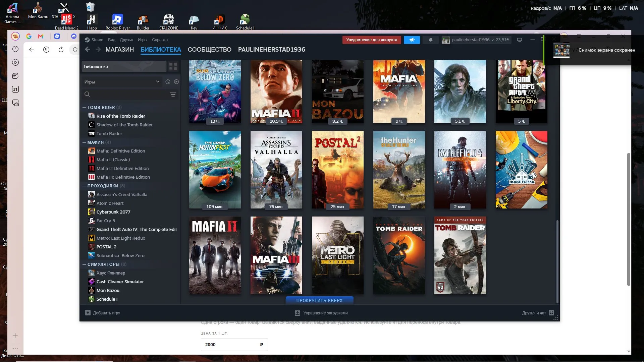Go back with Steam navigation arrow
644x362 pixels.
pos(88,50)
